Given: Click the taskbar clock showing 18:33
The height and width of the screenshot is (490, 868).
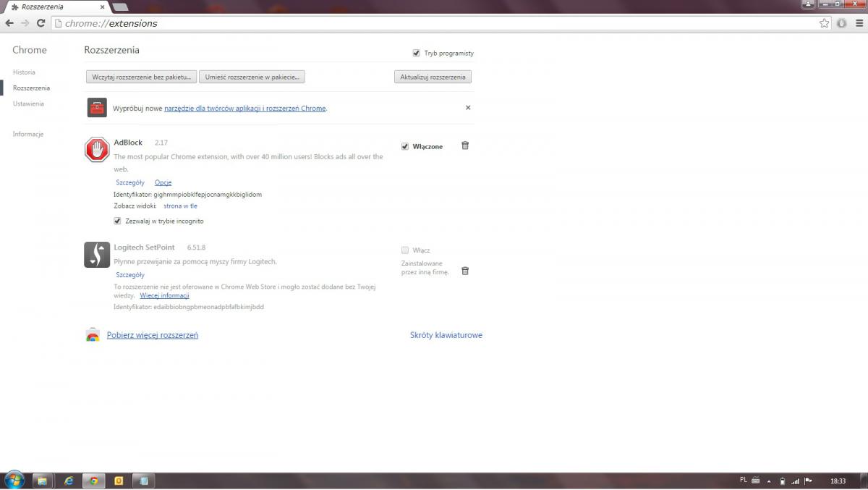Looking at the screenshot, I should pos(838,481).
